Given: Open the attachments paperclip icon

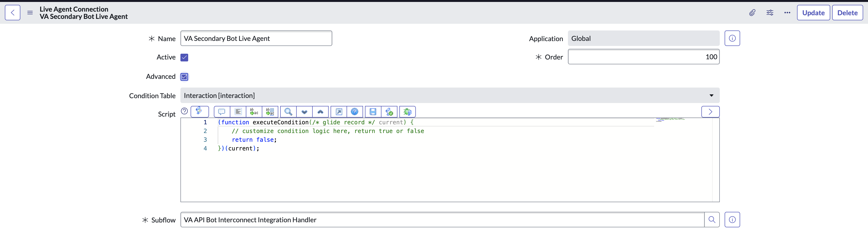Looking at the screenshot, I should tap(752, 13).
